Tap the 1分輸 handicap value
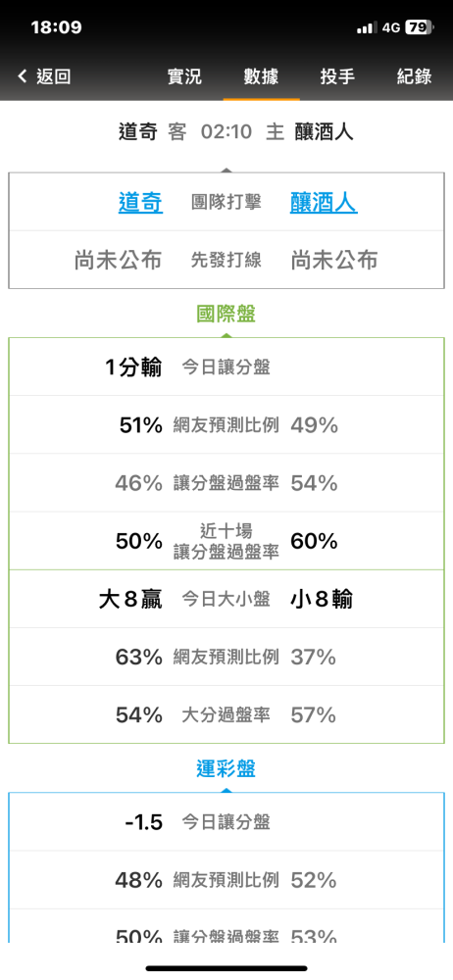Viewport: 453px width, 980px height. tap(133, 367)
